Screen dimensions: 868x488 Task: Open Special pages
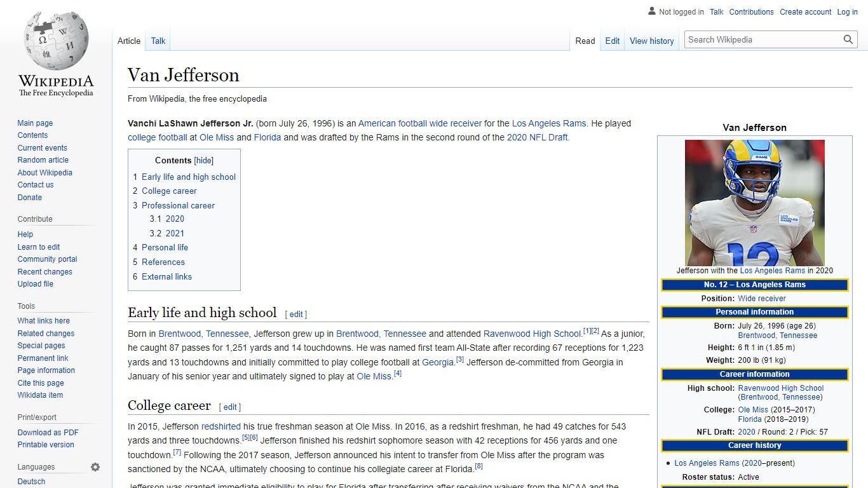point(41,346)
